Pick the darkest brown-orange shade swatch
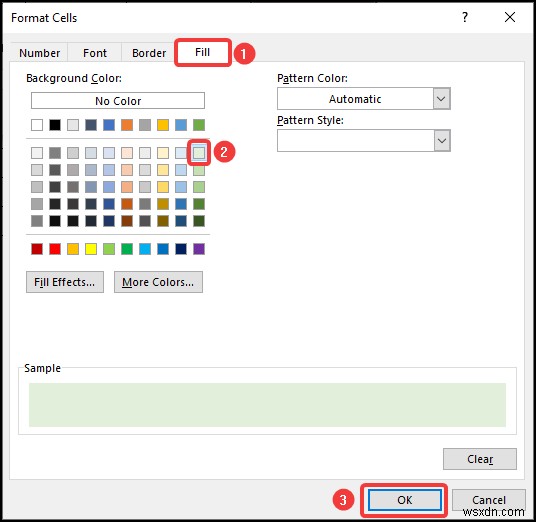The image size is (536, 522). tap(127, 221)
